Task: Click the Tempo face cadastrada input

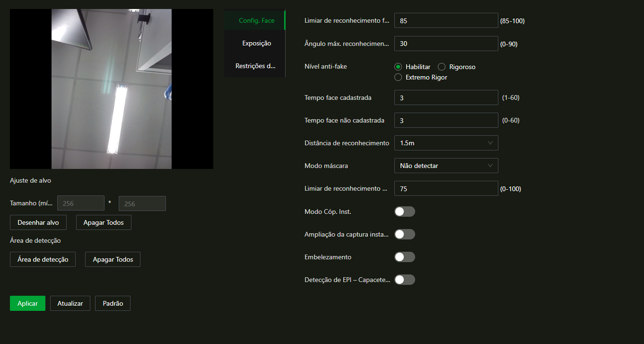Action: tap(446, 97)
